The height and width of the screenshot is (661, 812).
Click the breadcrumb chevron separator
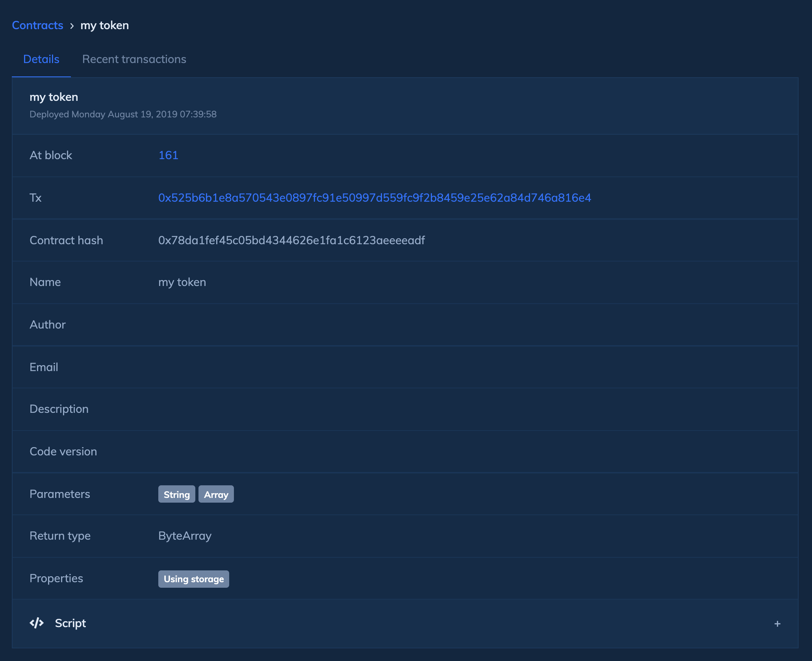point(72,26)
